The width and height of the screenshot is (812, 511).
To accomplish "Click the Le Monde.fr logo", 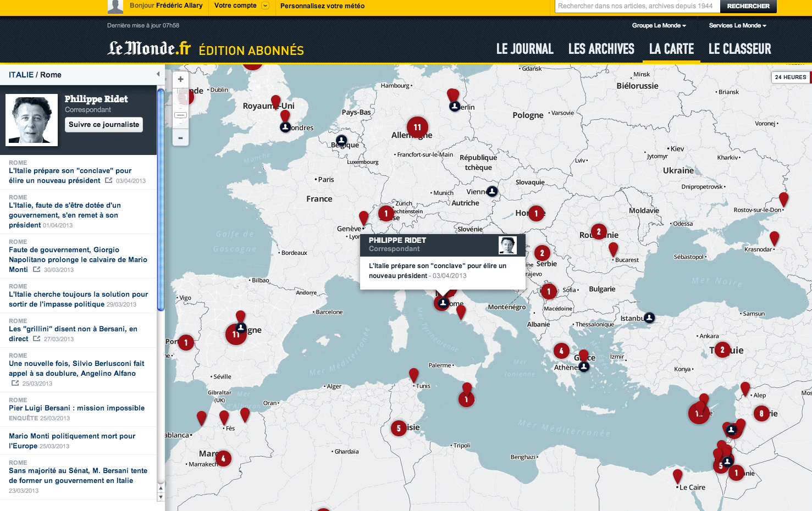I will [149, 48].
